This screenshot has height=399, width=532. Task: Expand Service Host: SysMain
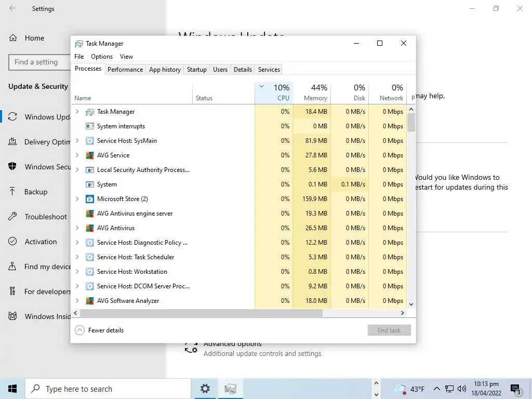(x=77, y=141)
